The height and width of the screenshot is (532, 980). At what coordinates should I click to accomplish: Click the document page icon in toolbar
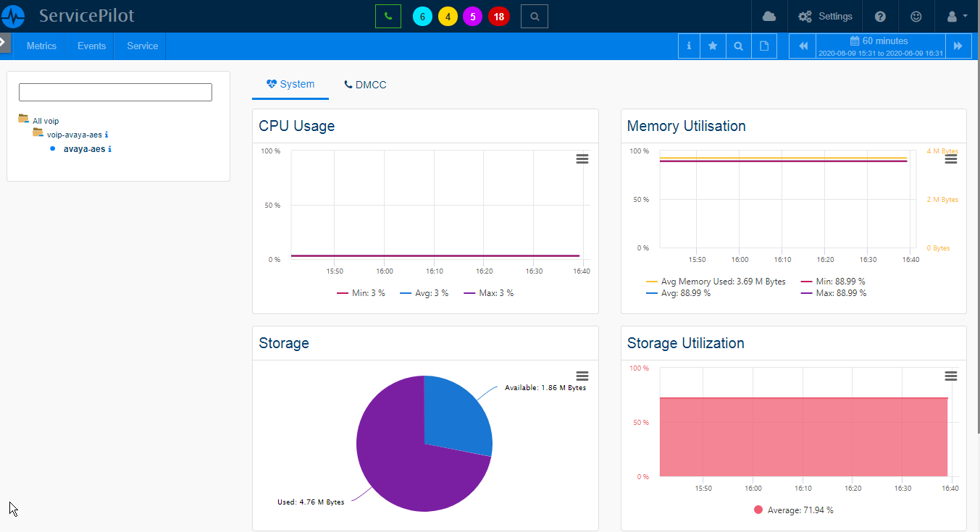coord(764,46)
